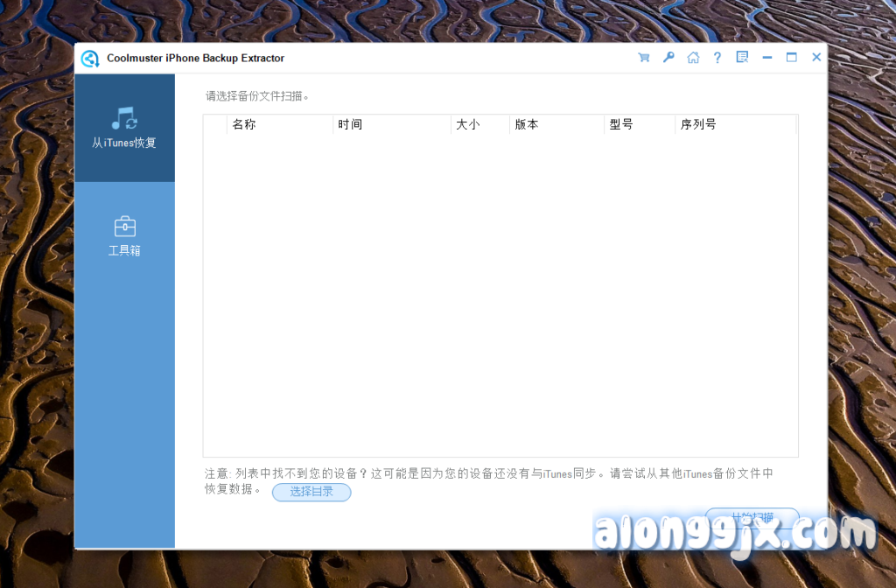
Task: Click the key register icon
Action: (x=668, y=58)
